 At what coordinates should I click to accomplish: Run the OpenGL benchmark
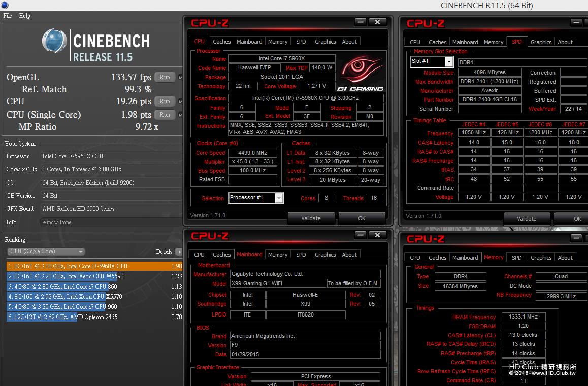(165, 77)
